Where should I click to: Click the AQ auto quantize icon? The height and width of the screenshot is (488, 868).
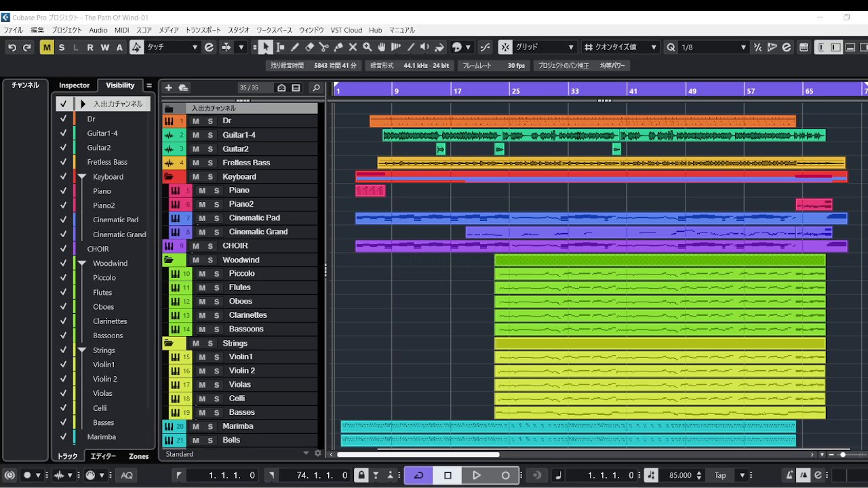click(127, 475)
